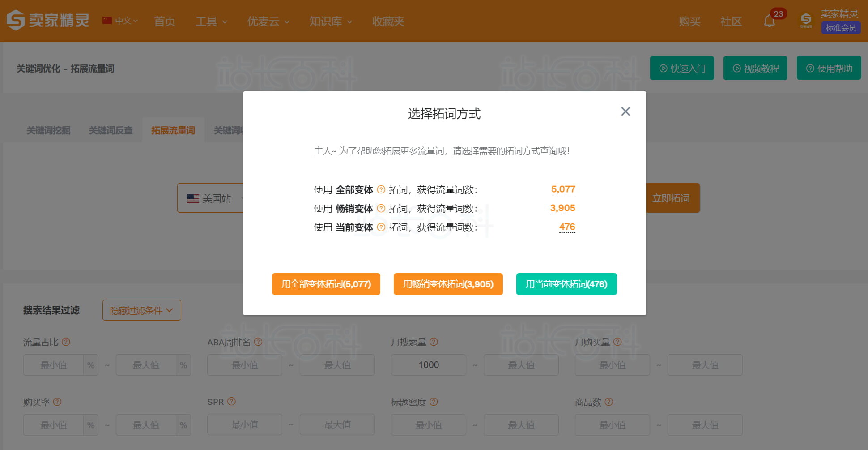Click the question mark beside 畅销变体

[x=381, y=209]
